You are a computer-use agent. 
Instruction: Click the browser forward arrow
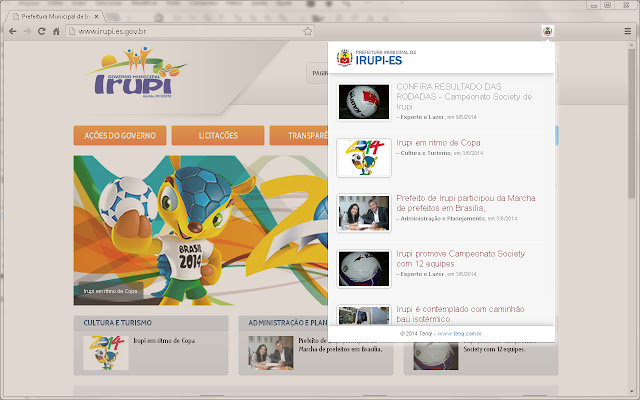pos(27,31)
